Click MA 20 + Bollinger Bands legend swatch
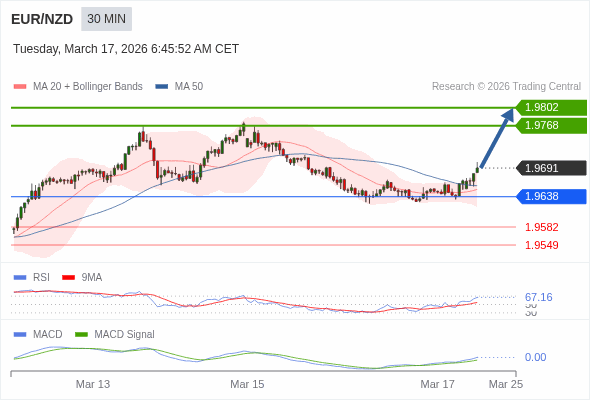 20,87
